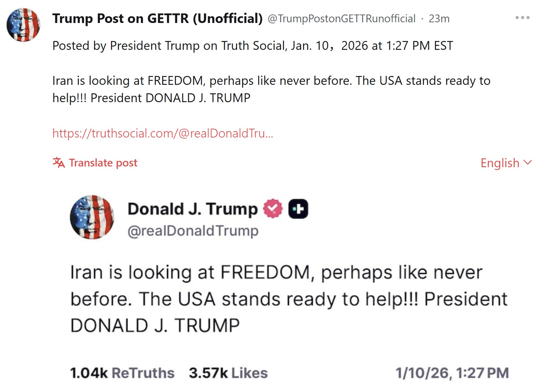Click the 1.04k ReTruths count
Viewport: 542px width, 392px height.
[x=122, y=373]
